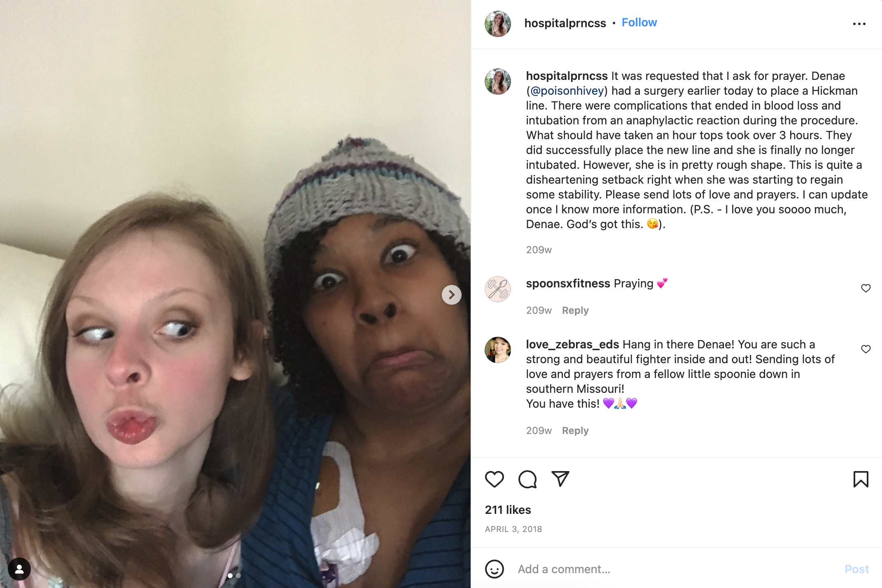Open the comment bubble icon
The height and width of the screenshot is (588, 882).
(x=527, y=479)
